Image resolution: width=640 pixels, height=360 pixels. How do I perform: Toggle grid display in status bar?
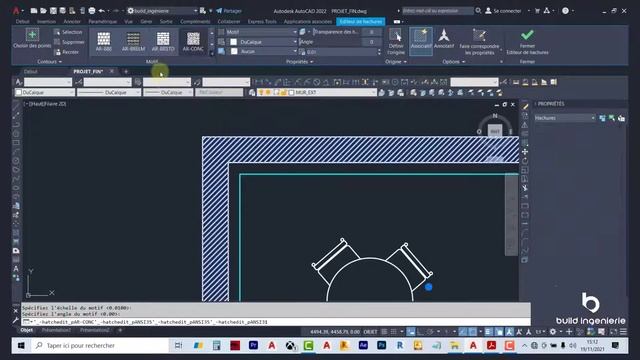384,332
